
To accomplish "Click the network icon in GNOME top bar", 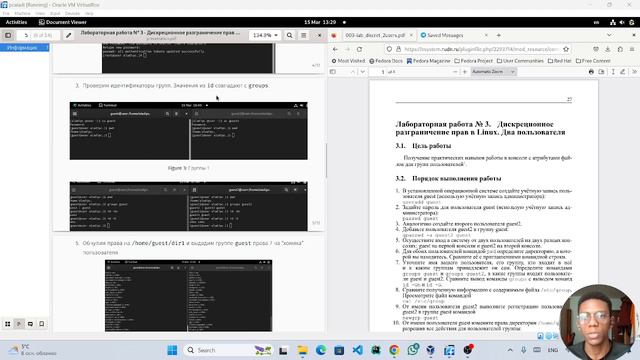I will pos(613,22).
